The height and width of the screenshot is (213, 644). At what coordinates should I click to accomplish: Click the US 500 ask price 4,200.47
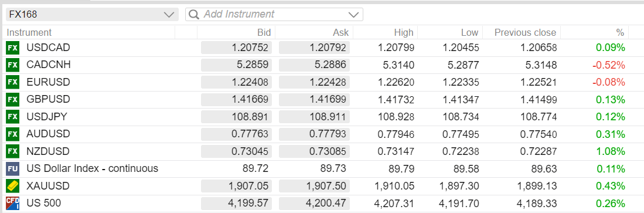click(x=314, y=203)
